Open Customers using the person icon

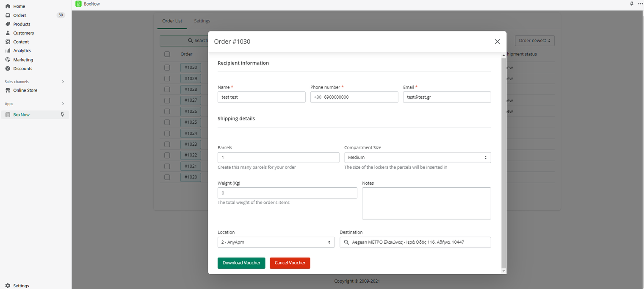pos(8,33)
